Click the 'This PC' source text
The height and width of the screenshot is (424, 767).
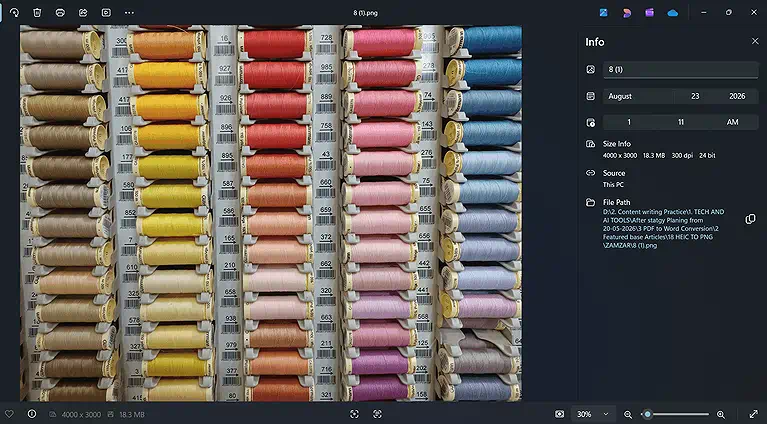(x=613, y=184)
